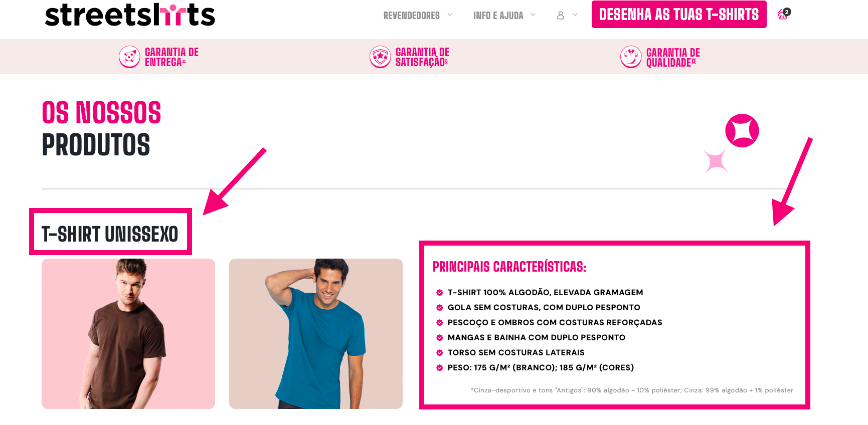The image size is (868, 425).
Task: Click the pink round star decoration
Action: coord(742,130)
